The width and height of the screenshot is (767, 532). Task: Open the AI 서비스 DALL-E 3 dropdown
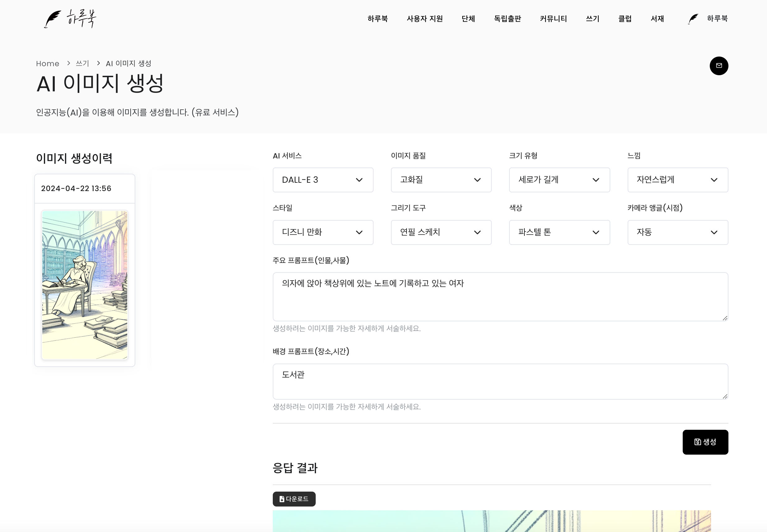click(x=323, y=180)
